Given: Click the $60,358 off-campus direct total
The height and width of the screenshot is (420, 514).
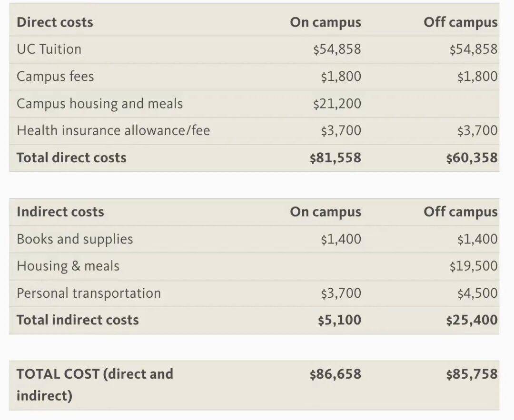Looking at the screenshot, I should (472, 158).
